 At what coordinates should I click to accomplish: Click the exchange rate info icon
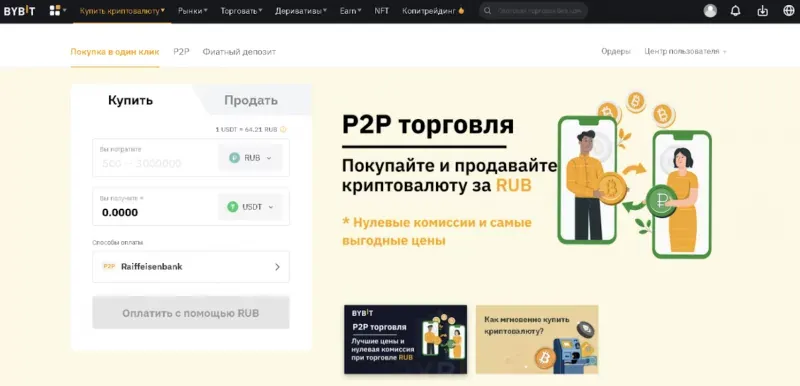283,130
